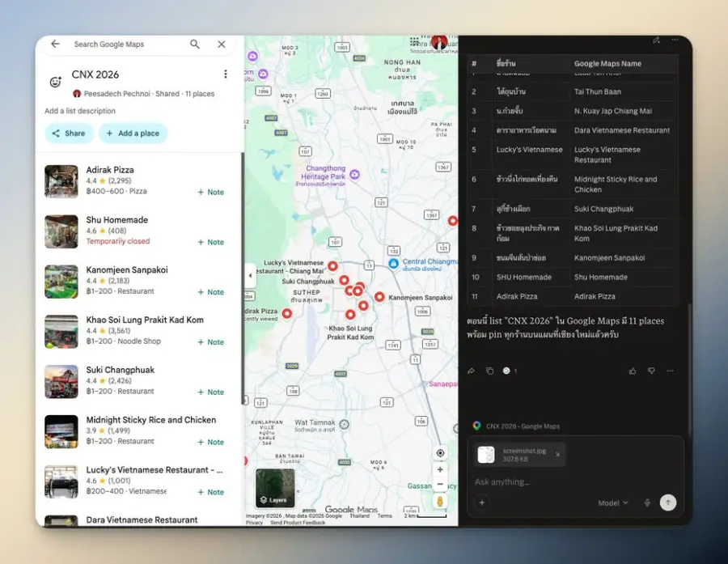
Task: Like the reply with thumbs up
Action: (633, 371)
